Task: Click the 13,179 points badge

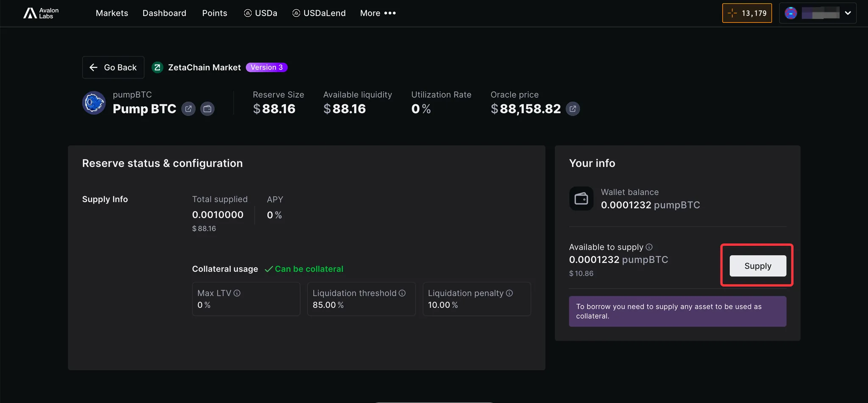Action: [747, 13]
